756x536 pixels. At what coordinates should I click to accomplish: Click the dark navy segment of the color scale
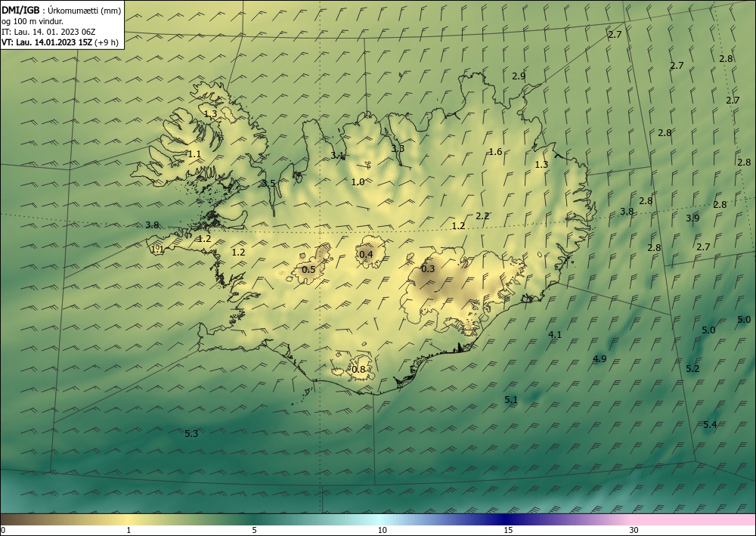pos(505,519)
